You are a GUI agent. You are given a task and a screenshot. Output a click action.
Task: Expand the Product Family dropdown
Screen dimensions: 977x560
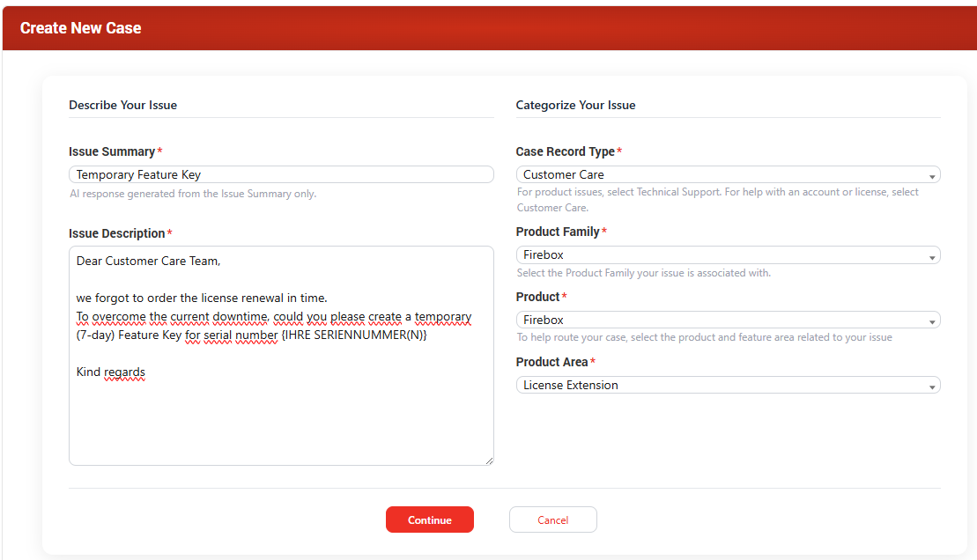[x=728, y=255]
